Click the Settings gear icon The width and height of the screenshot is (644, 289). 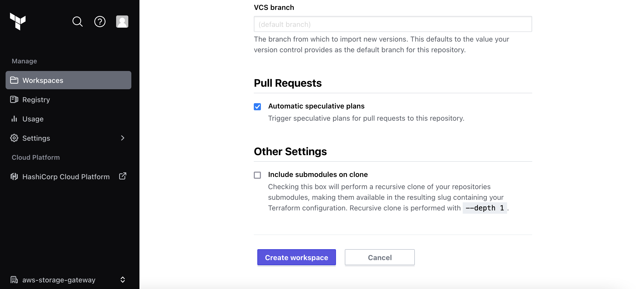(14, 138)
